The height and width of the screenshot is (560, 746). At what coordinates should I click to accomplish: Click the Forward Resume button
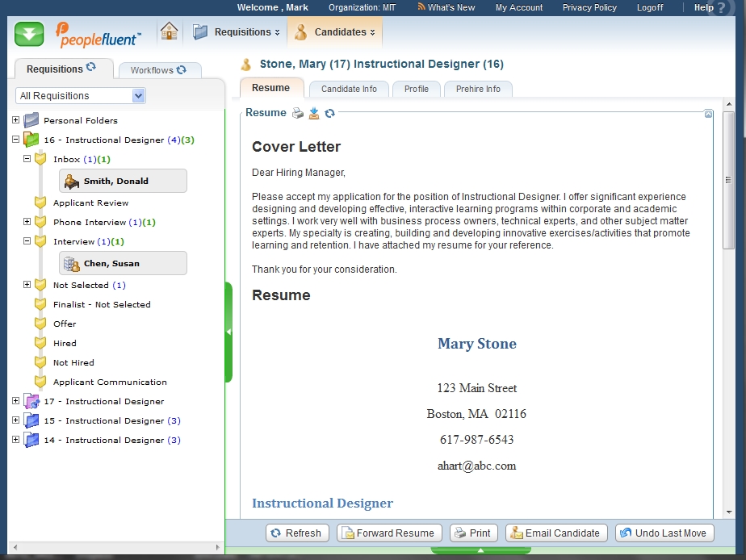pyautogui.click(x=389, y=533)
